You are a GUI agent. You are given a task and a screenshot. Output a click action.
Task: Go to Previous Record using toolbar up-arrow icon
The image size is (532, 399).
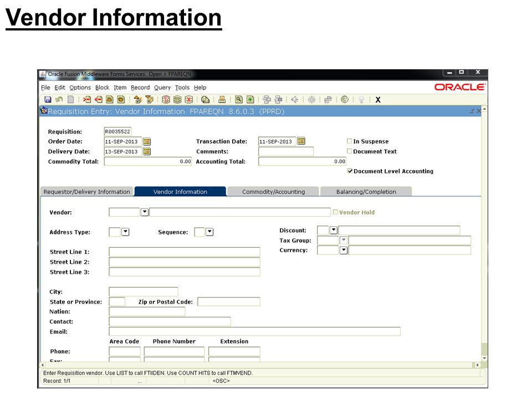click(110, 99)
